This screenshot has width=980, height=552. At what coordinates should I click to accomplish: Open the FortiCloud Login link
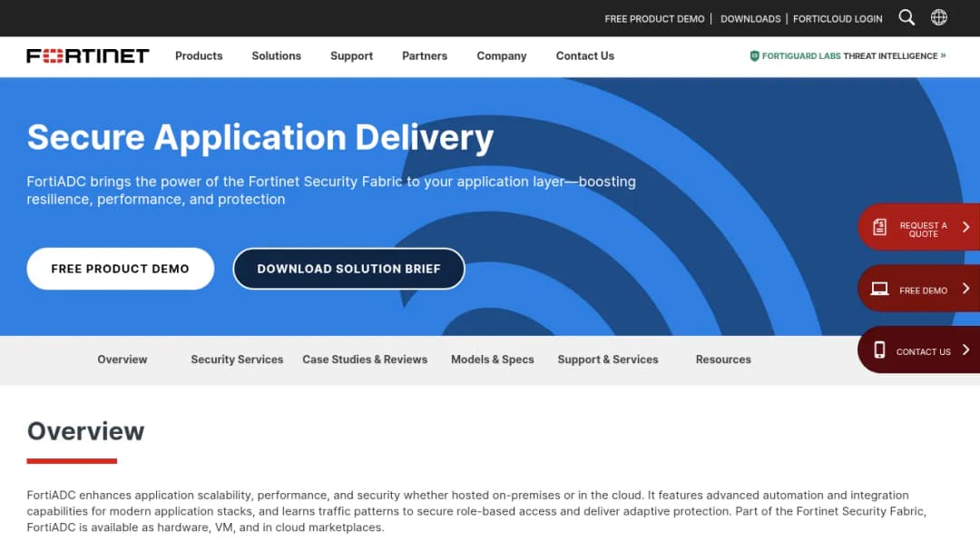[x=838, y=19]
